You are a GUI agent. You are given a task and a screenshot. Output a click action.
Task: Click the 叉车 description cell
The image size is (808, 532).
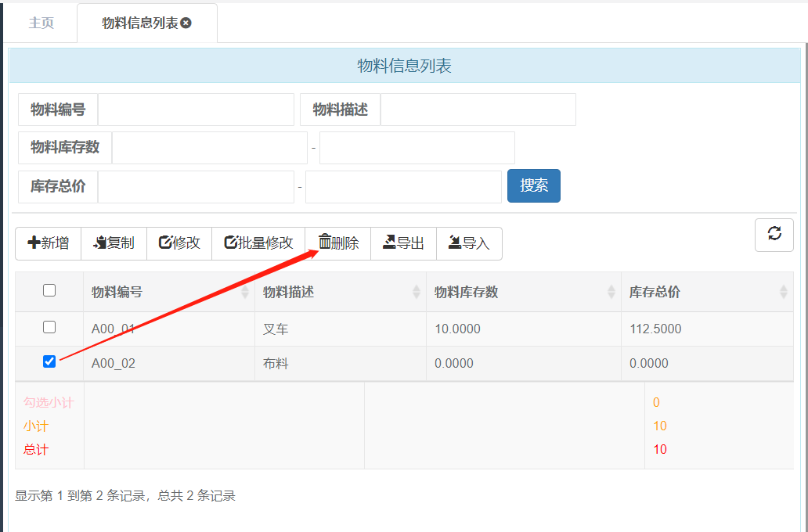coord(341,329)
